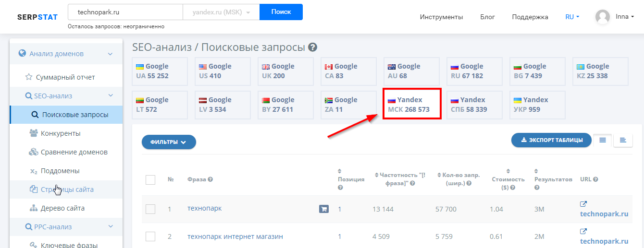Click the Поиск button
This screenshot has width=644, height=248.
(x=281, y=12)
